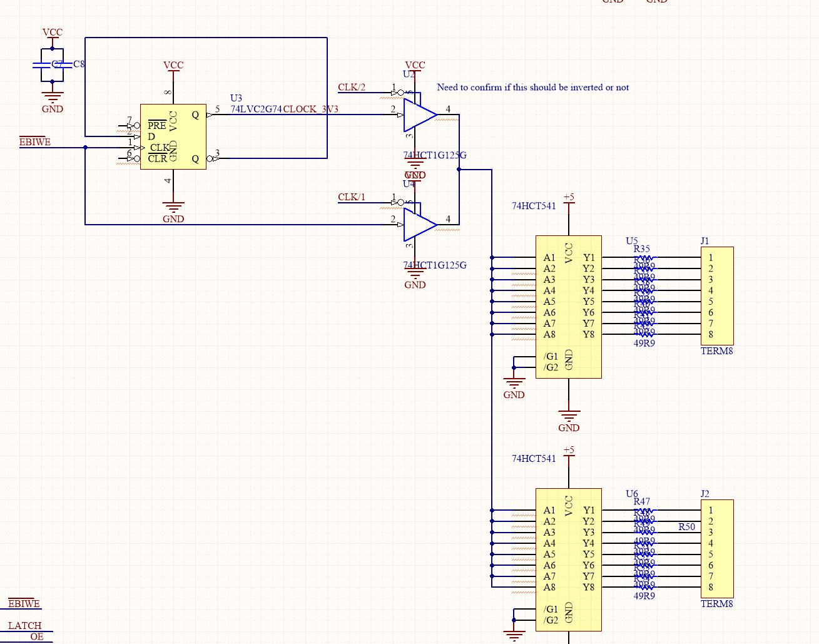Click the VCC power port above capacitor C7
Viewport: 819px width, 644px height.
click(x=53, y=36)
